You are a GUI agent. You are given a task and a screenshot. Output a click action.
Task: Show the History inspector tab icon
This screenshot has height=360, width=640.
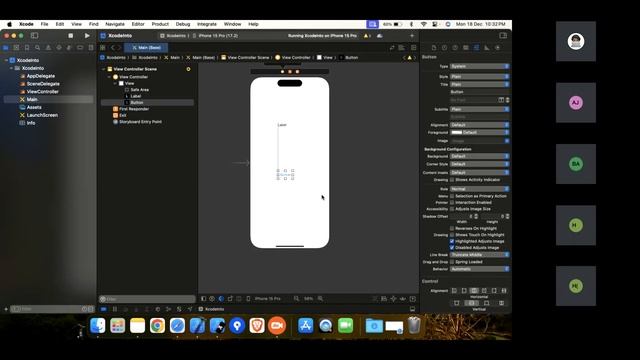click(x=444, y=48)
